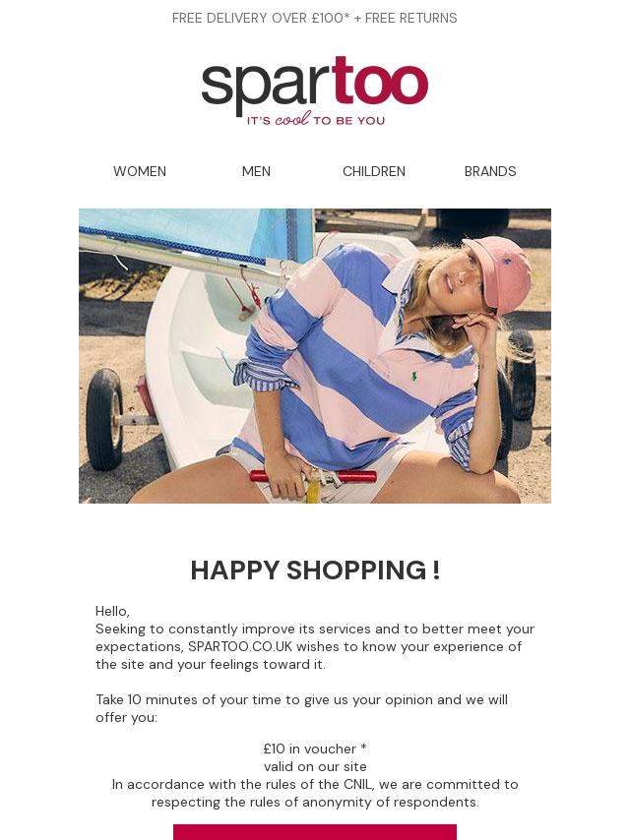
Task: Click the FREE RETURNS text in the top banner
Action: pos(410,18)
